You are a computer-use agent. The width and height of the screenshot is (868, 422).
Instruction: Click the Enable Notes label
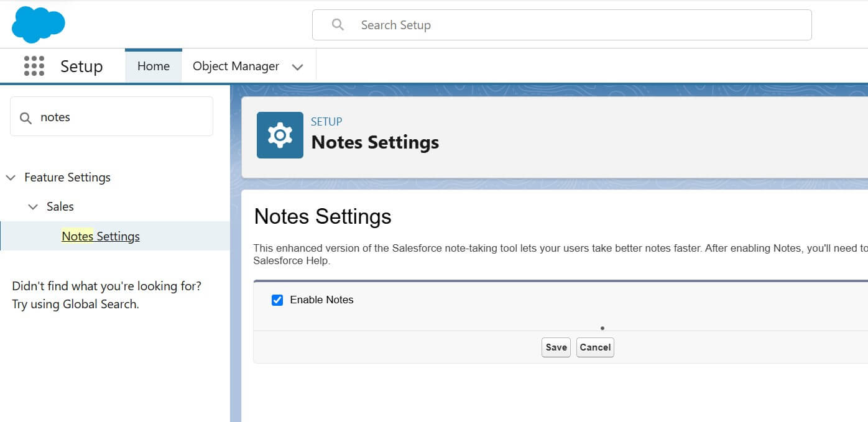(321, 300)
